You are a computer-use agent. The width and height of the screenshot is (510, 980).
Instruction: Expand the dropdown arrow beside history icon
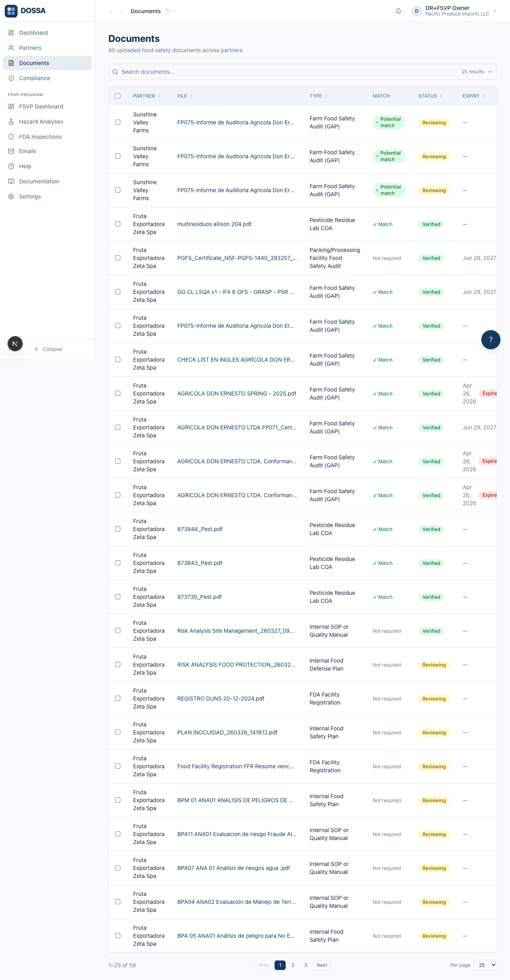(174, 11)
